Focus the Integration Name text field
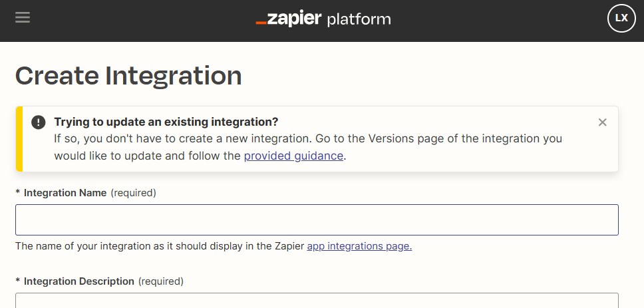This screenshot has height=308, width=644. tap(317, 220)
